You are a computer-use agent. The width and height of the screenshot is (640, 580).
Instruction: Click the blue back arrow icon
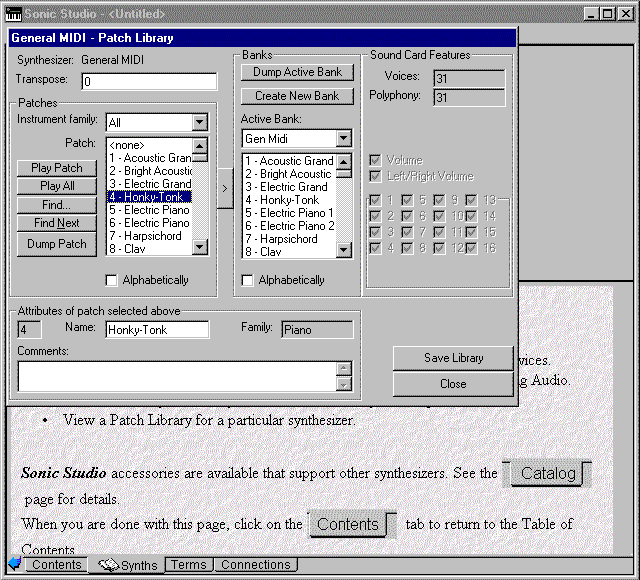(x=15, y=564)
